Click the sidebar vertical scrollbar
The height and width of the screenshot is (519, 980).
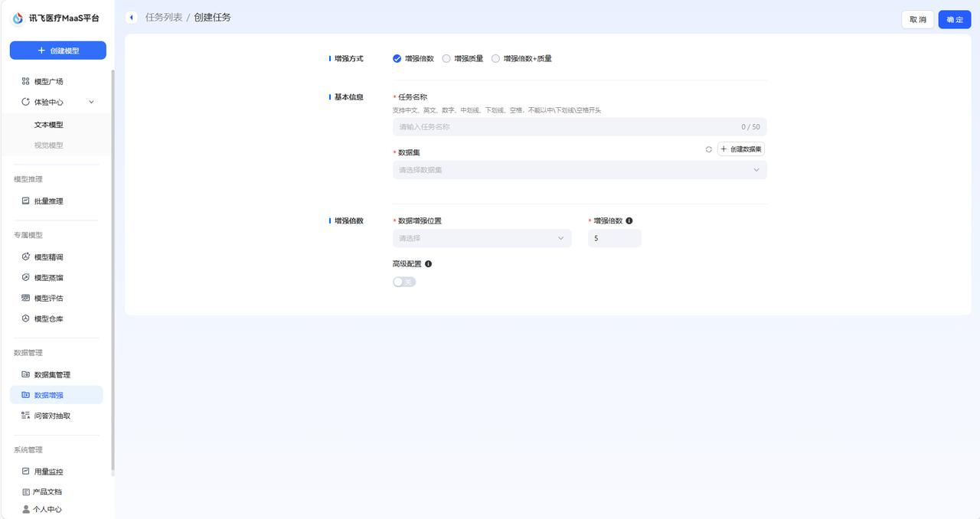pyautogui.click(x=113, y=272)
